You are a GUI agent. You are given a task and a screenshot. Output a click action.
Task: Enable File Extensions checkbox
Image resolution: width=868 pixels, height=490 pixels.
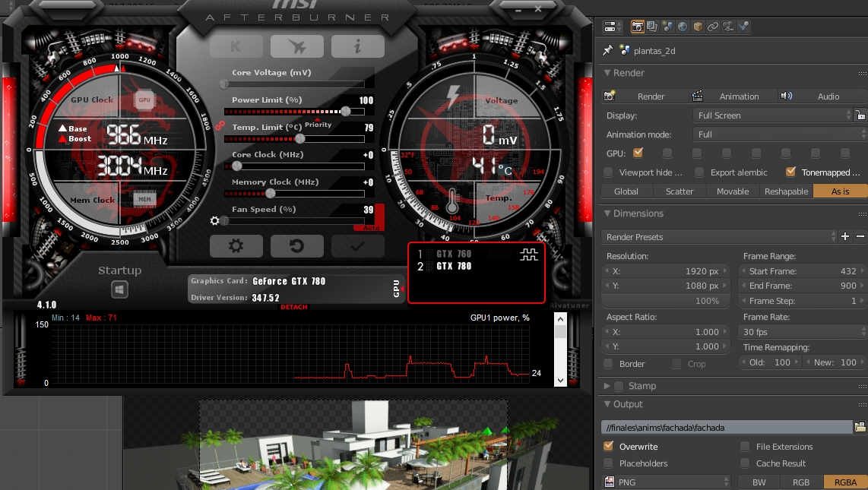pyautogui.click(x=745, y=446)
